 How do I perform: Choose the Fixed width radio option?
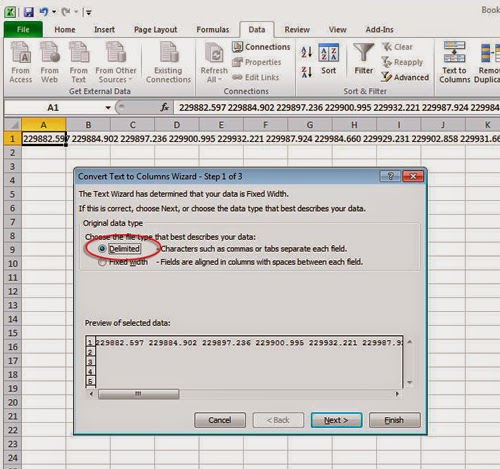pos(102,262)
